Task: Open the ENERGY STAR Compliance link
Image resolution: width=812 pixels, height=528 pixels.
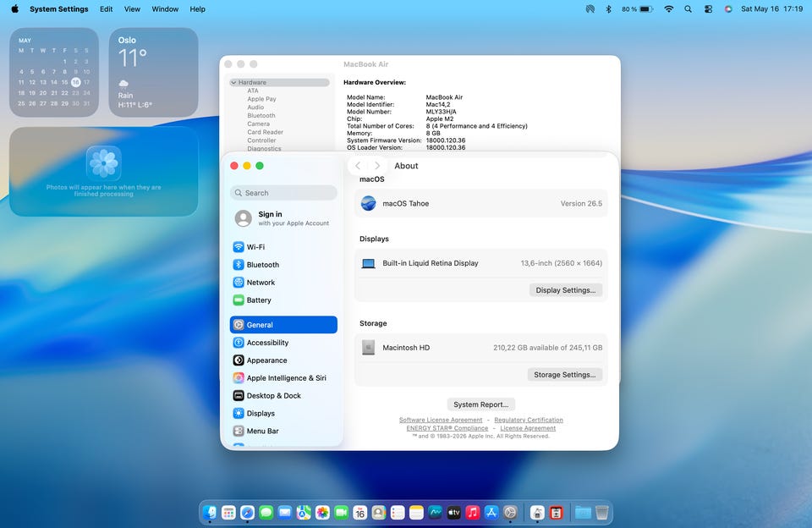Action: pyautogui.click(x=447, y=428)
